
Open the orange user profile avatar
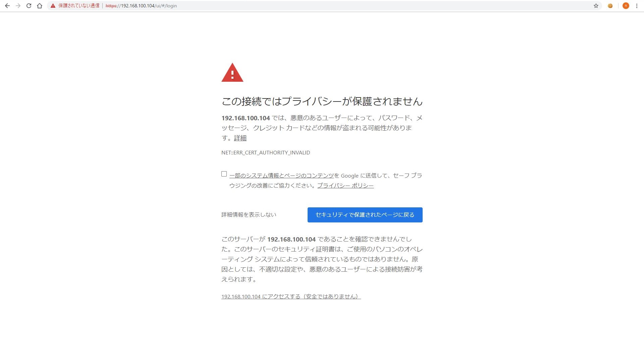(626, 6)
